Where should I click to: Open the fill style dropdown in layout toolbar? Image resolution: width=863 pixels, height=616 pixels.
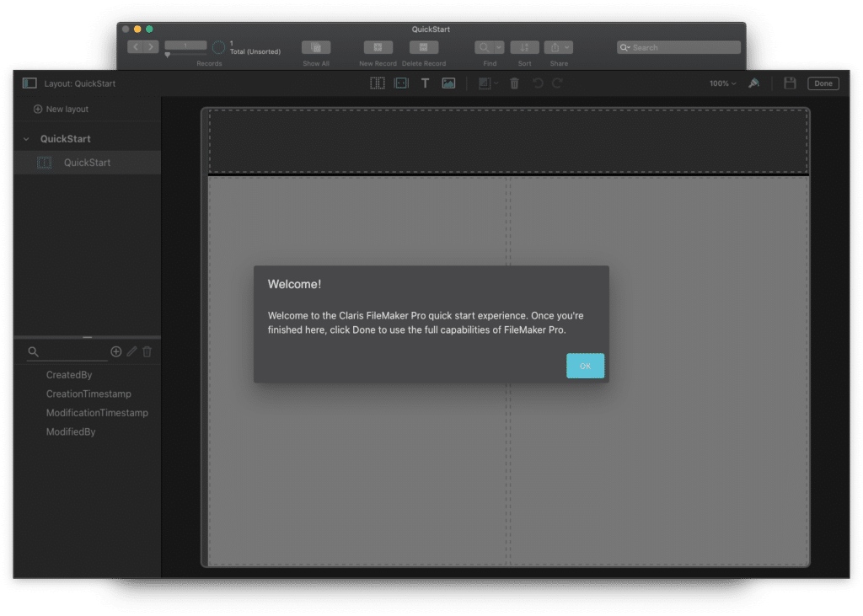click(488, 83)
